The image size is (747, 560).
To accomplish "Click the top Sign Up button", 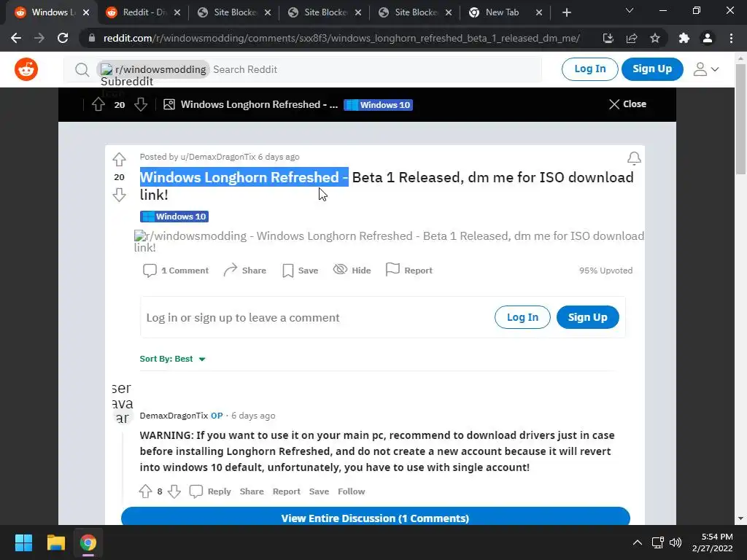I will click(652, 69).
